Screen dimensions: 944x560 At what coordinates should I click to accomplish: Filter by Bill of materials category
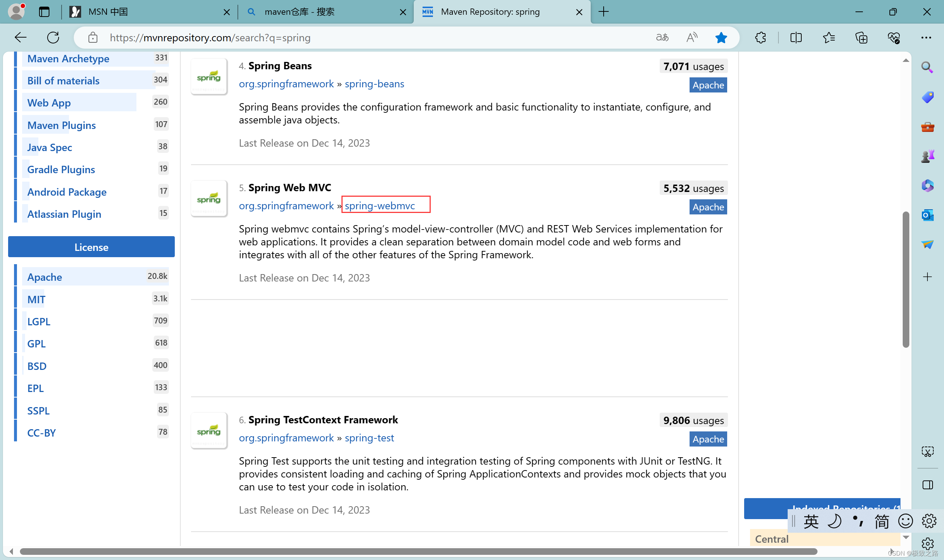[x=63, y=81]
